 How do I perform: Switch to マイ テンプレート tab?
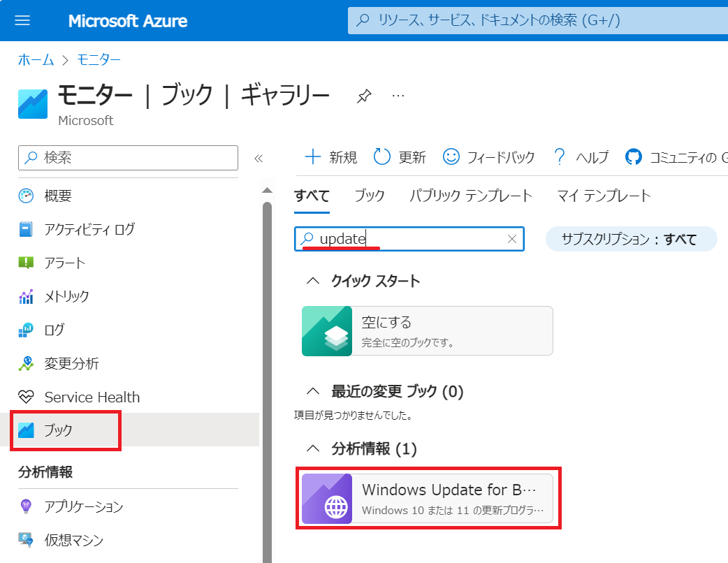(604, 196)
